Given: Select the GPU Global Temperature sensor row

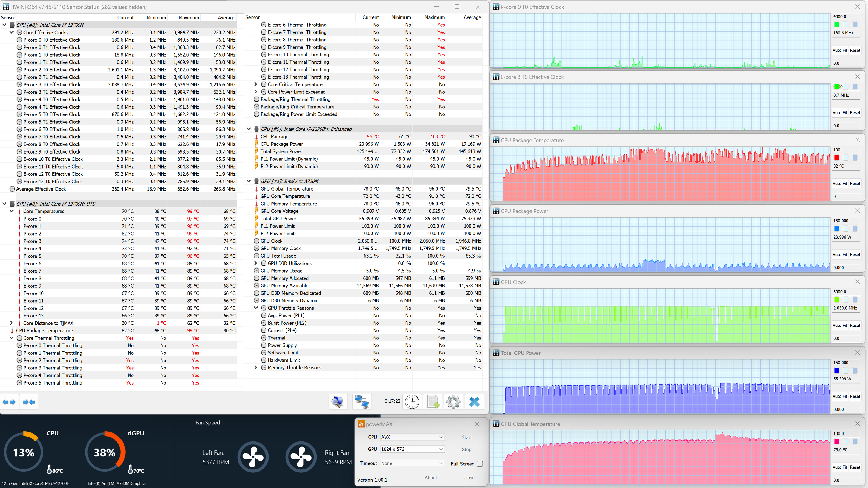Looking at the screenshot, I should pyautogui.click(x=287, y=188).
